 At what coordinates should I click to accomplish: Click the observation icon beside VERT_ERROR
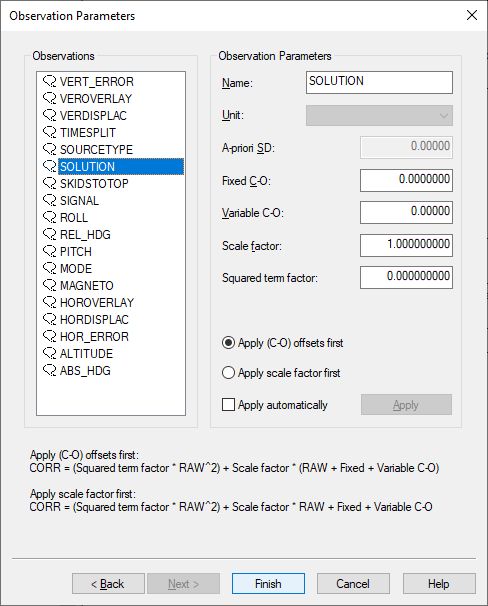click(50, 81)
